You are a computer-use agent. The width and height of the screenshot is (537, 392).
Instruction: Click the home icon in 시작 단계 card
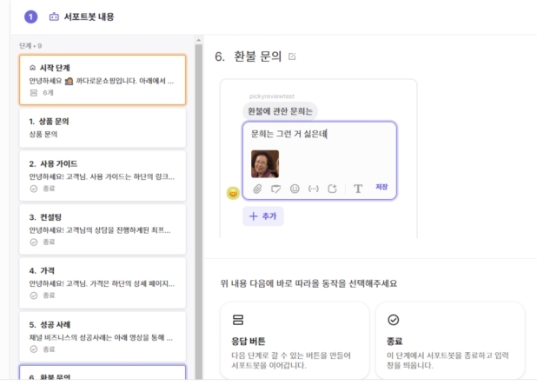32,68
